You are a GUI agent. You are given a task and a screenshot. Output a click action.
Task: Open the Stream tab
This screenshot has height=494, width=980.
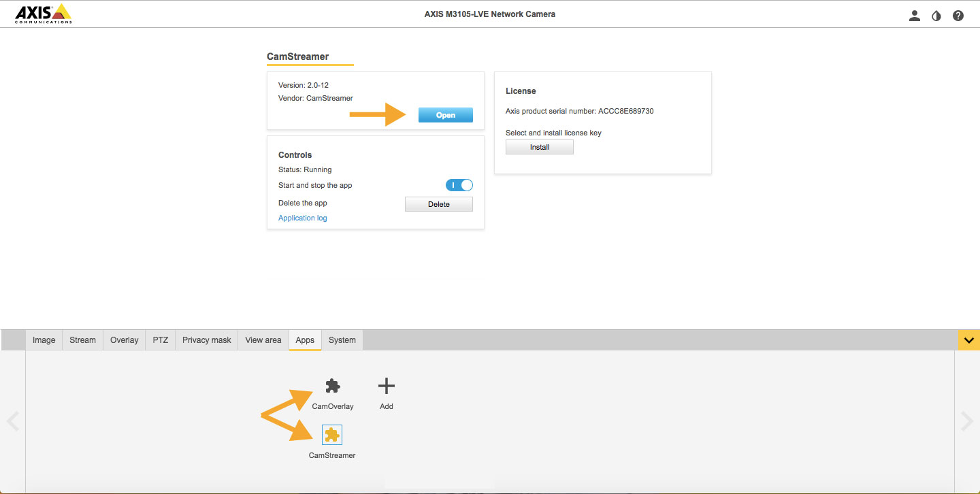[83, 340]
